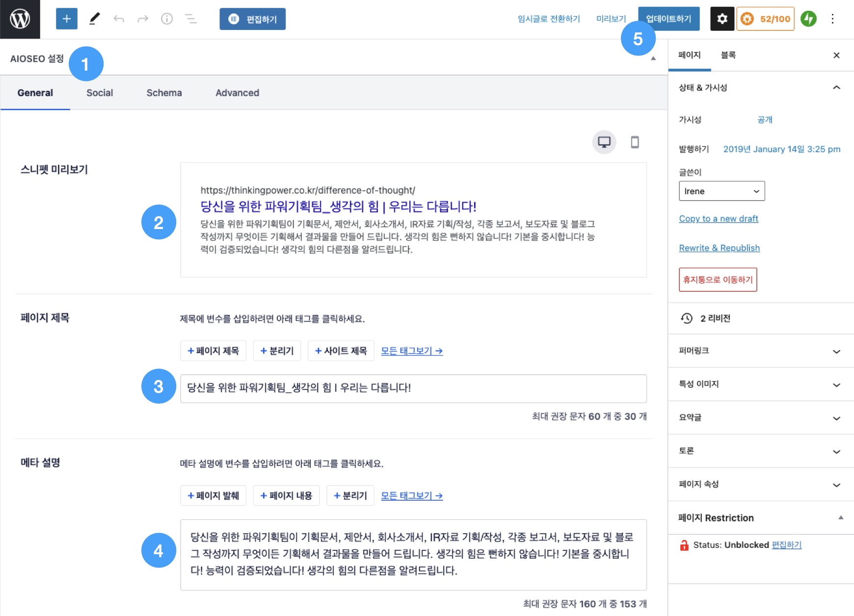Insert the 페이지 제목 tag
This screenshot has width=854, height=616.
213,351
